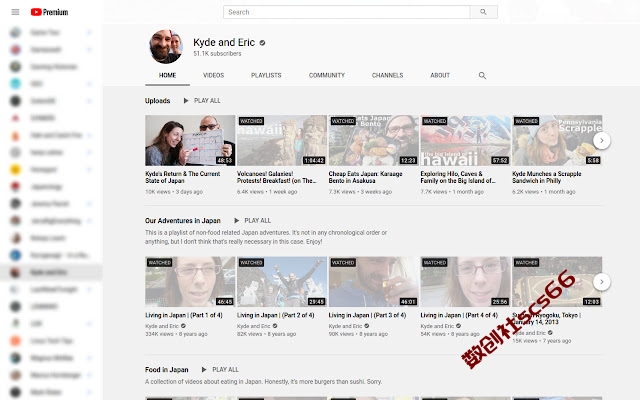Click PLAY ALL for Our Adventures in Japan
Image resolution: width=640 pixels, height=400 pixels.
point(258,220)
